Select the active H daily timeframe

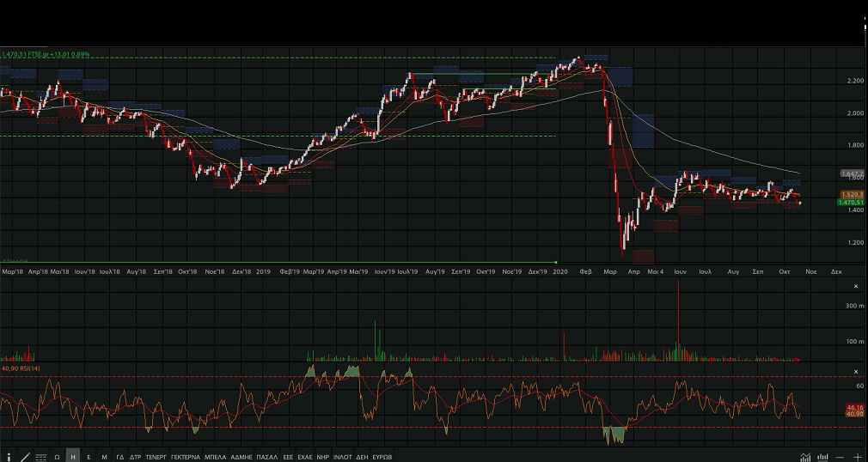point(73,457)
